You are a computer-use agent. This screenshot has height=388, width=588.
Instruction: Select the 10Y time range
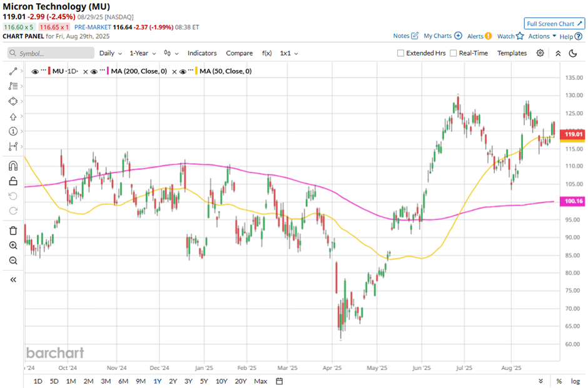coord(221,381)
